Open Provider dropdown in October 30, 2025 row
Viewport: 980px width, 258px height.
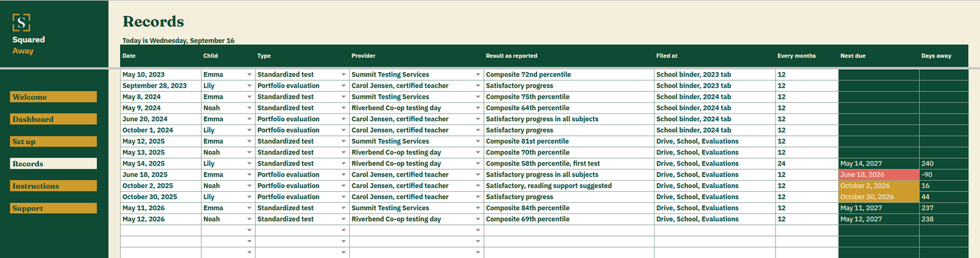[x=478, y=197]
